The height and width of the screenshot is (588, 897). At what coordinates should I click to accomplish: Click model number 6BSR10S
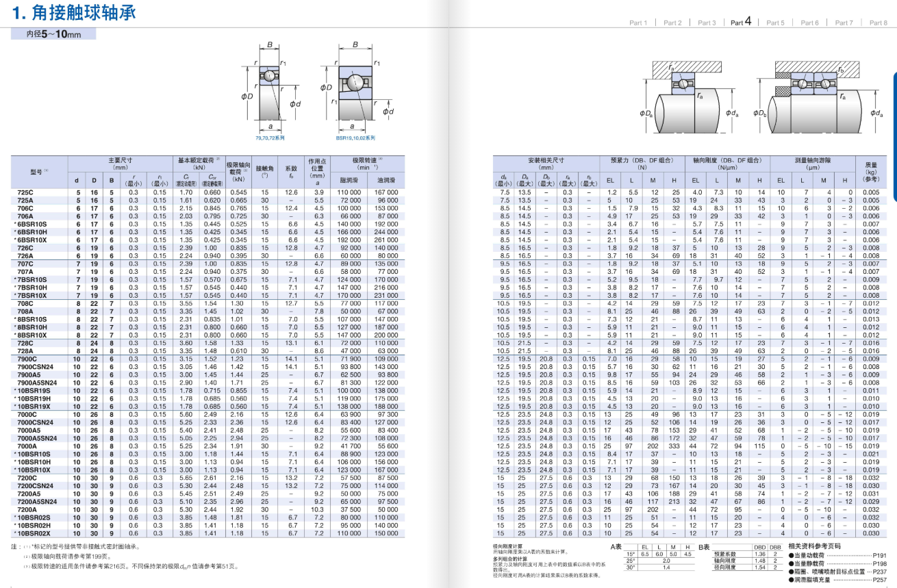31,224
